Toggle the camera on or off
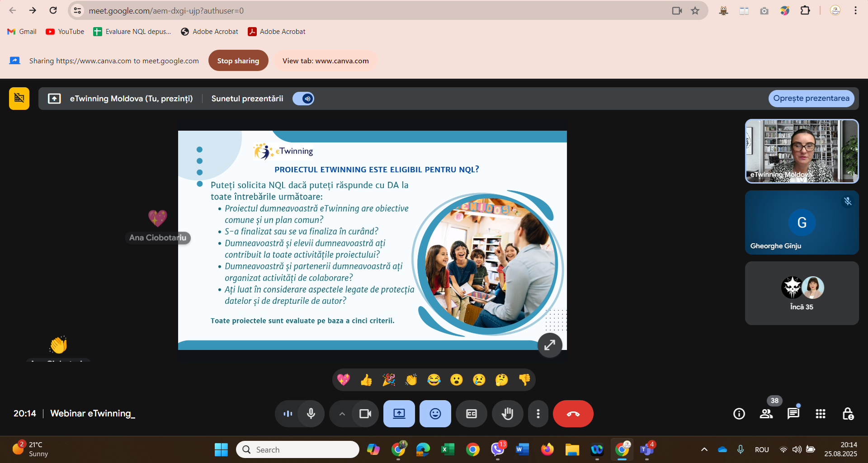Screen dimensions: 868x463 coord(365,414)
